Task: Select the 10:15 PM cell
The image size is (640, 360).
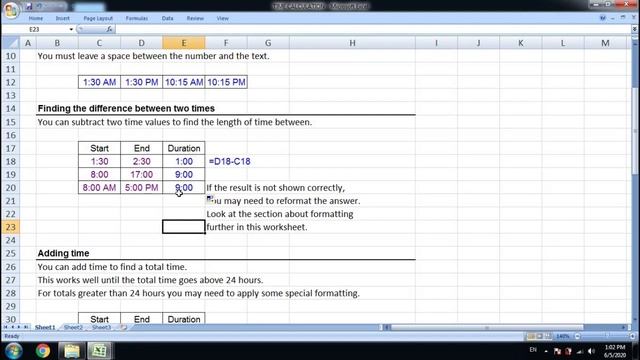Action: pos(226,82)
